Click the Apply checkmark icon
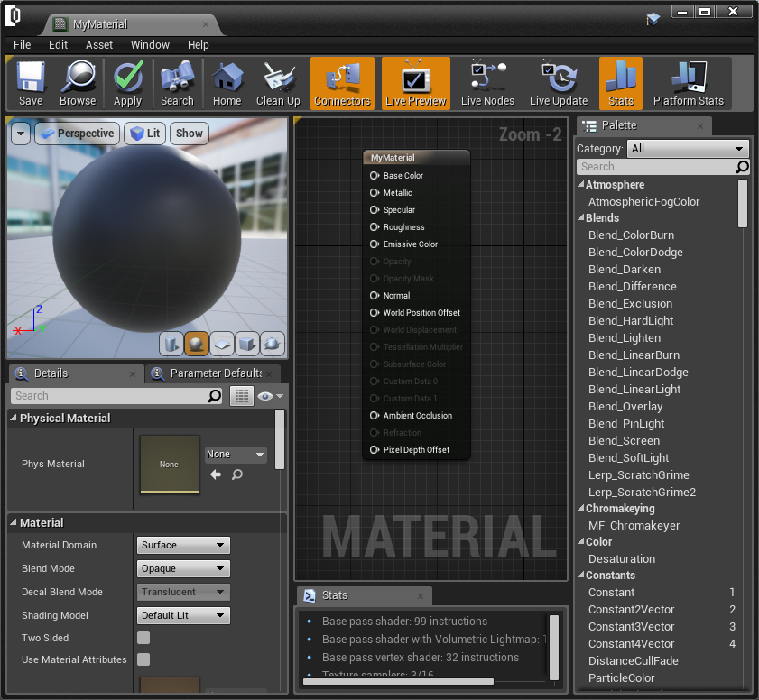 [127, 83]
